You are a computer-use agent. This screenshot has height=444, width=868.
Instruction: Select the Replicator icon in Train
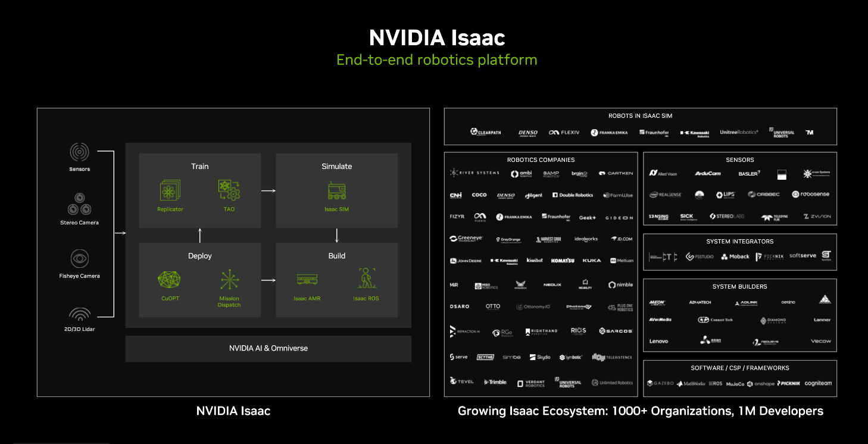(x=170, y=190)
